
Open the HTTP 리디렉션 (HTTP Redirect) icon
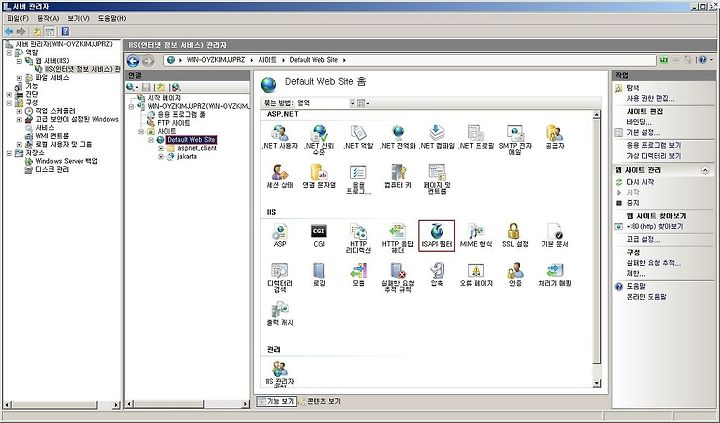pyautogui.click(x=359, y=238)
